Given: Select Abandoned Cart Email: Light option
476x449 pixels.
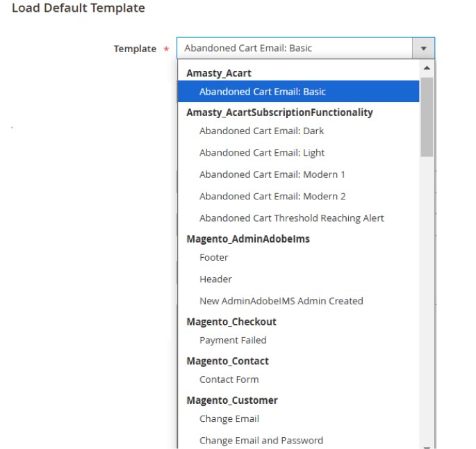Looking at the screenshot, I should pos(298,153).
